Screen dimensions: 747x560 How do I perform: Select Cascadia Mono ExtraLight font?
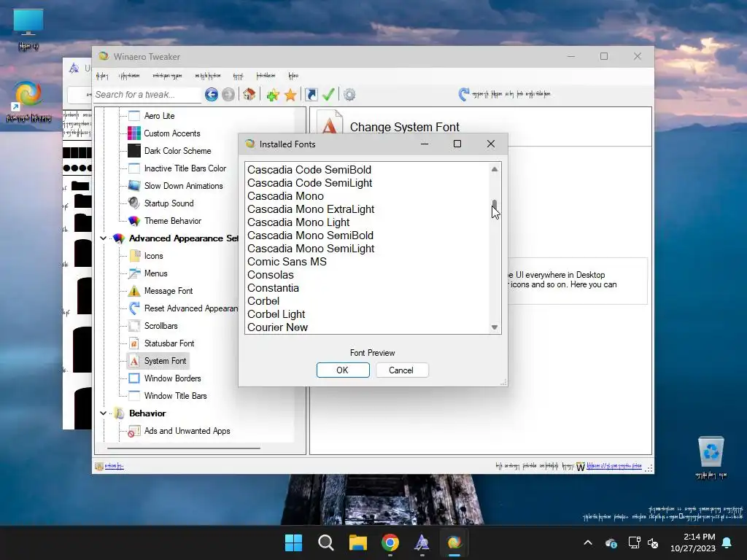tap(311, 209)
